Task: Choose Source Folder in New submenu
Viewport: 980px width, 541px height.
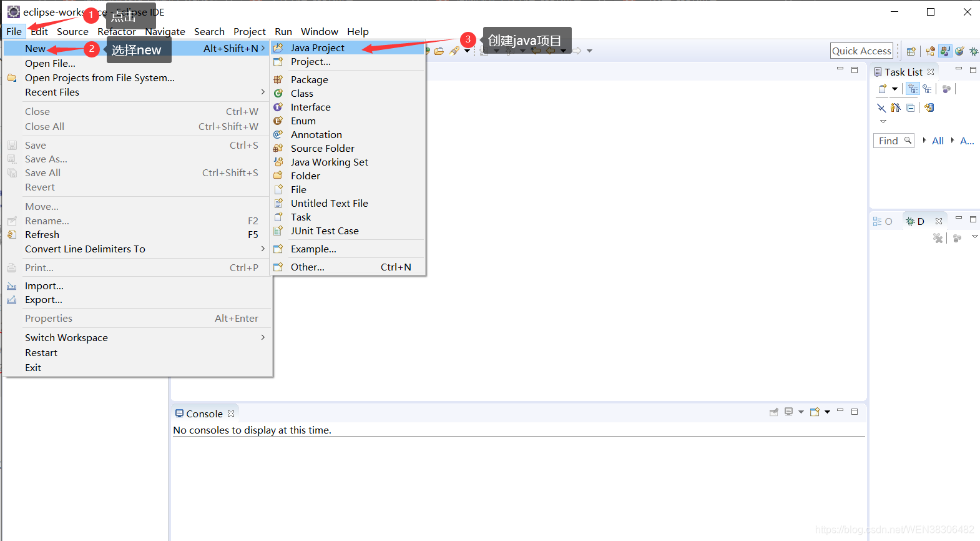Action: coord(348,148)
